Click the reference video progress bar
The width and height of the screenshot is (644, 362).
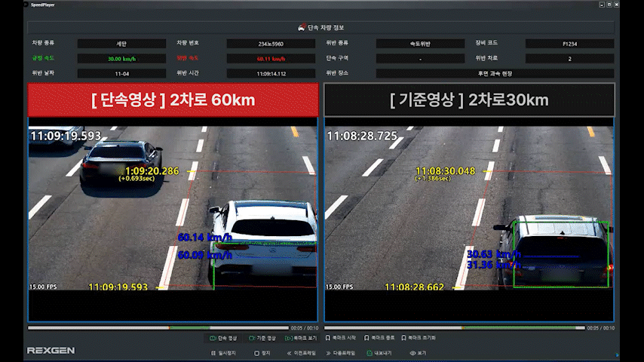point(454,328)
